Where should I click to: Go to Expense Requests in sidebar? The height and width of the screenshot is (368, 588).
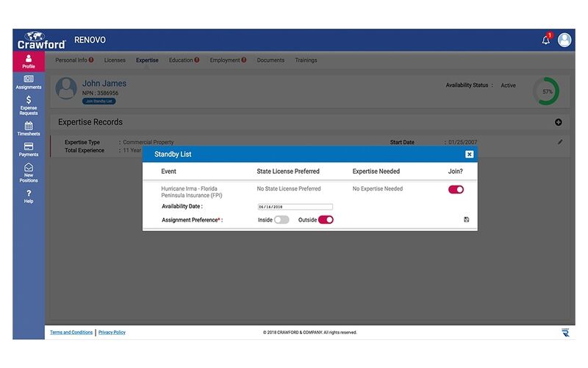click(29, 105)
